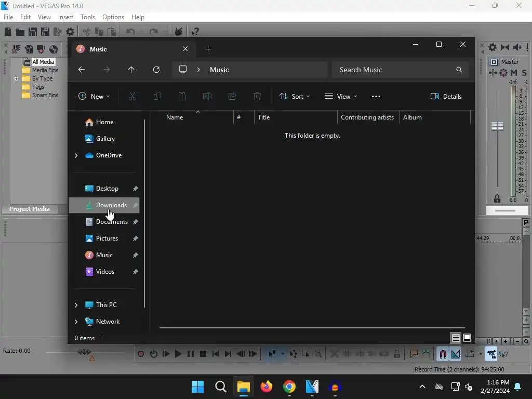Screen dimensions: 532x399
Task: Open the Project Media tab
Action: pyautogui.click(x=29, y=209)
